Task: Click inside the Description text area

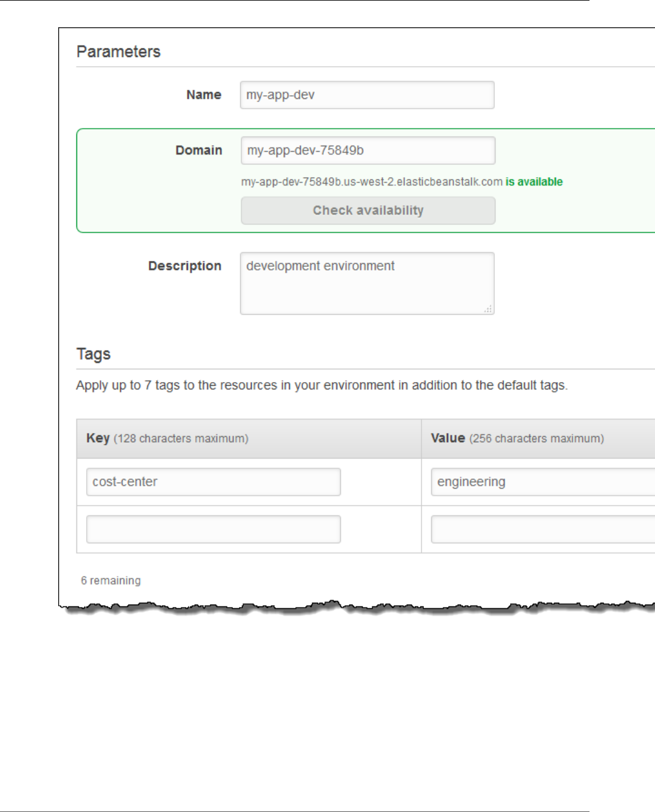Action: pyautogui.click(x=367, y=283)
